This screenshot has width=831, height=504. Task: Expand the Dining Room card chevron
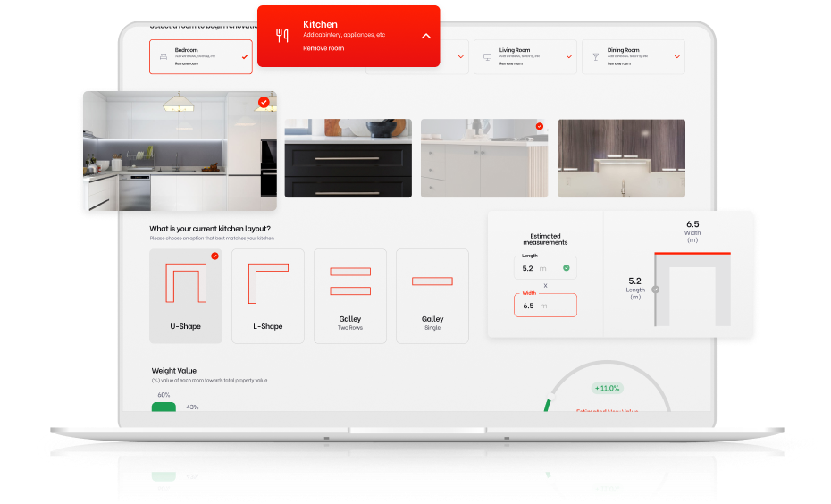click(677, 56)
